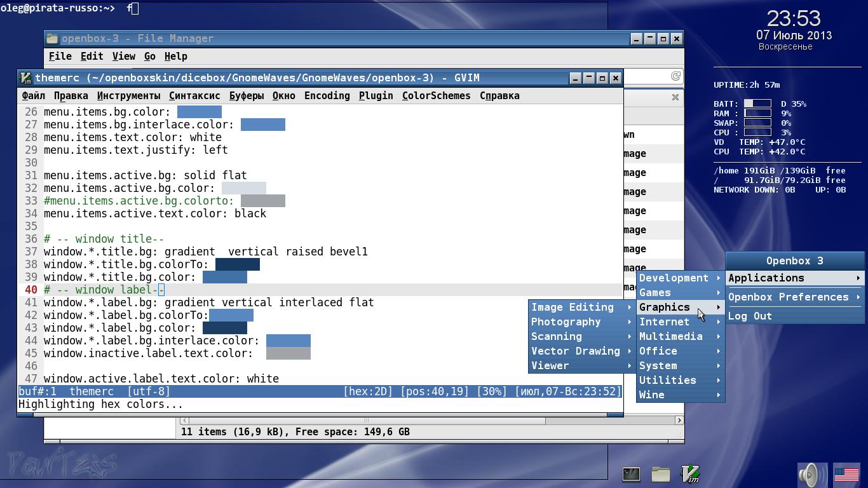
Task: Expand the Development applications submenu
Action: point(681,278)
